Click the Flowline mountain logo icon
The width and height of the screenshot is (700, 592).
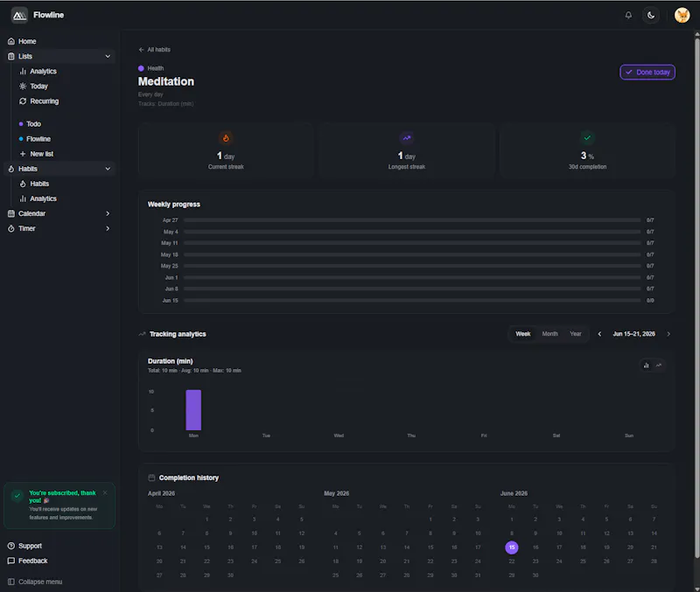pyautogui.click(x=19, y=15)
